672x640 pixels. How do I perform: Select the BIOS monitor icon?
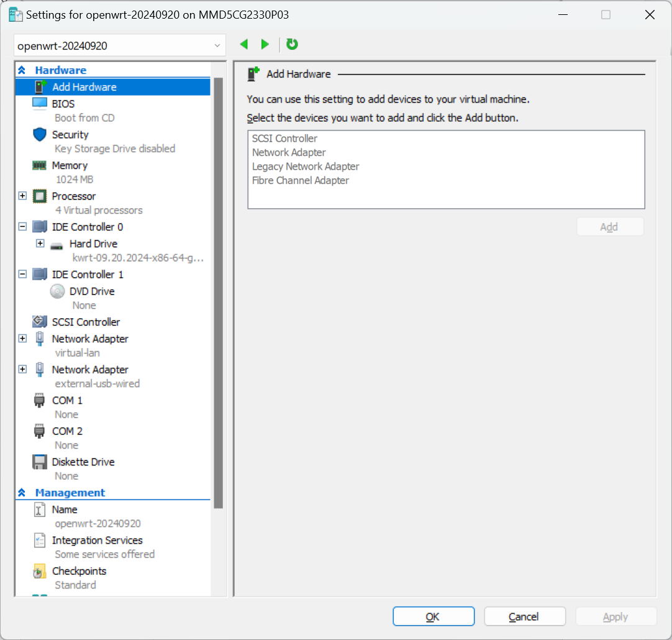tap(40, 104)
